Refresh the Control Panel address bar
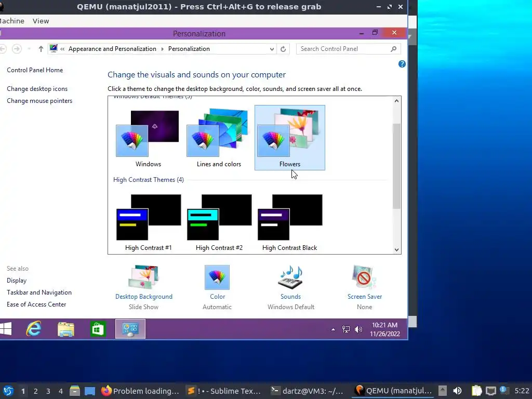The height and width of the screenshot is (399, 532). pyautogui.click(x=283, y=49)
